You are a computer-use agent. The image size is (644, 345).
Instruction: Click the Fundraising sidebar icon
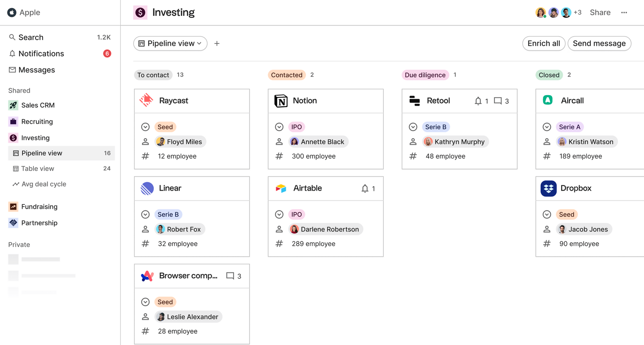click(13, 206)
